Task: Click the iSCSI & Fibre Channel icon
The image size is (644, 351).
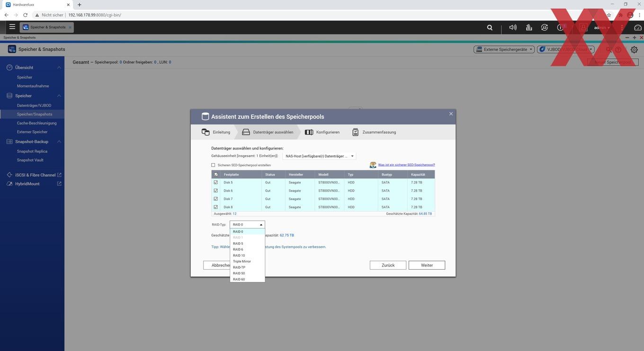Action: 9,175
